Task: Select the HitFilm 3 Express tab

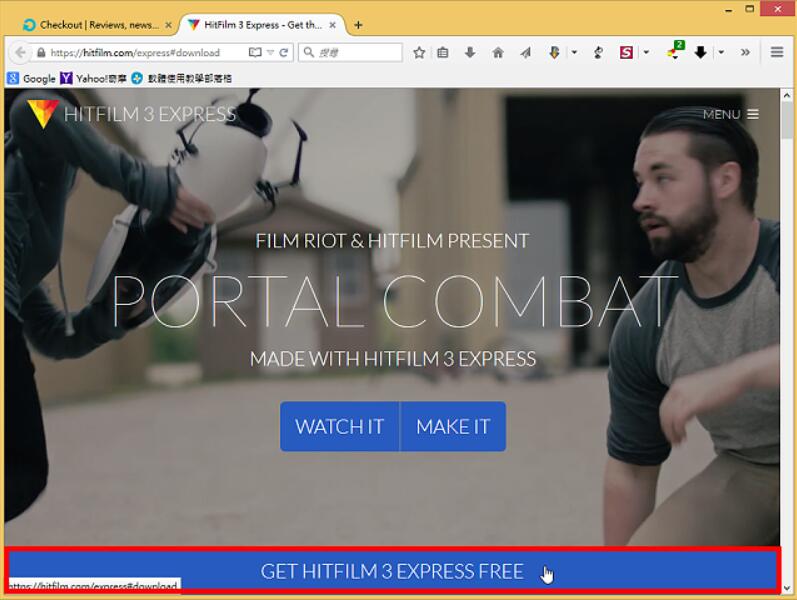Action: coord(261,25)
